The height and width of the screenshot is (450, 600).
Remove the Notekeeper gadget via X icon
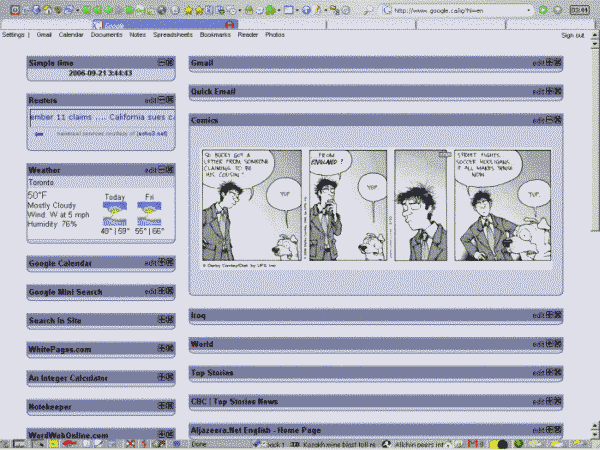(x=170, y=406)
